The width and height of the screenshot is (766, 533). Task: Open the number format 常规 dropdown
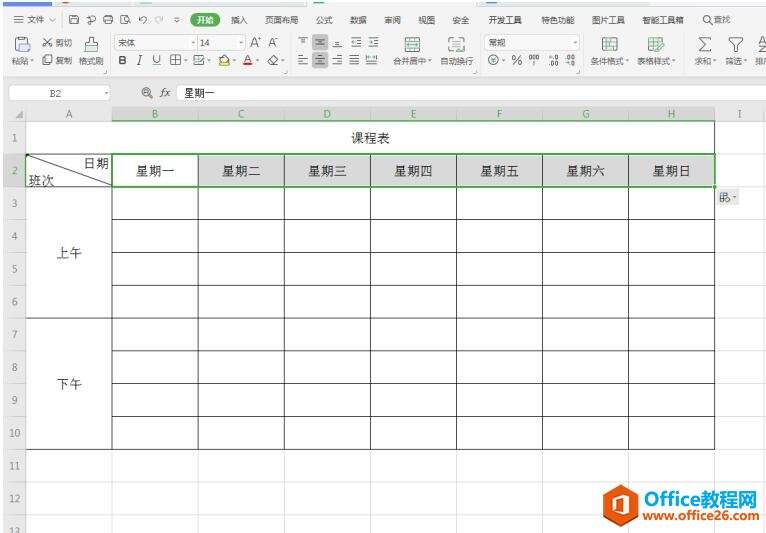(x=575, y=43)
